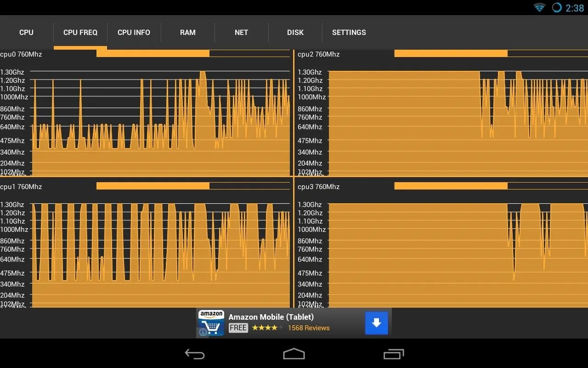This screenshot has height=368, width=588.
Task: Go to the NET tab
Action: (x=241, y=33)
